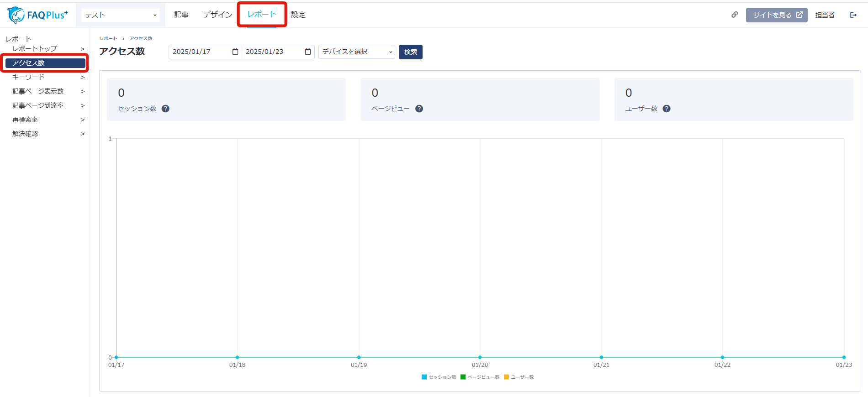The image size is (868, 397).
Task: Select アクセス数 in the sidebar
Action: [x=45, y=63]
